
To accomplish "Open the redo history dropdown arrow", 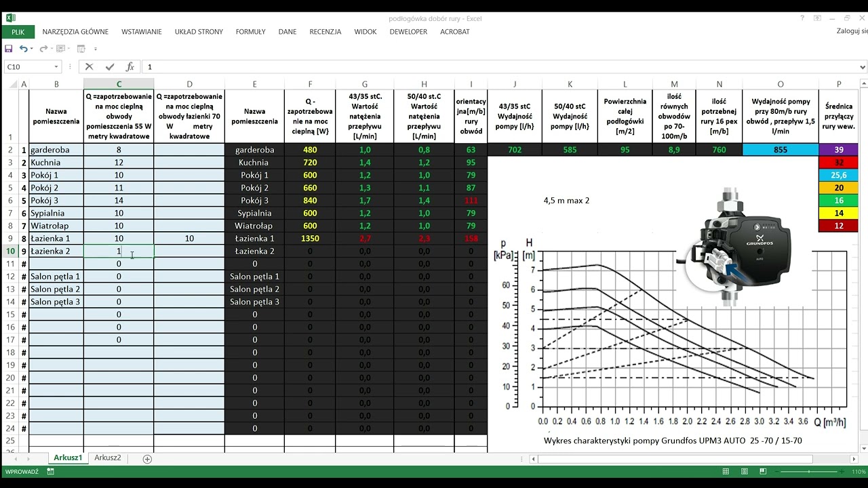I will tap(51, 49).
